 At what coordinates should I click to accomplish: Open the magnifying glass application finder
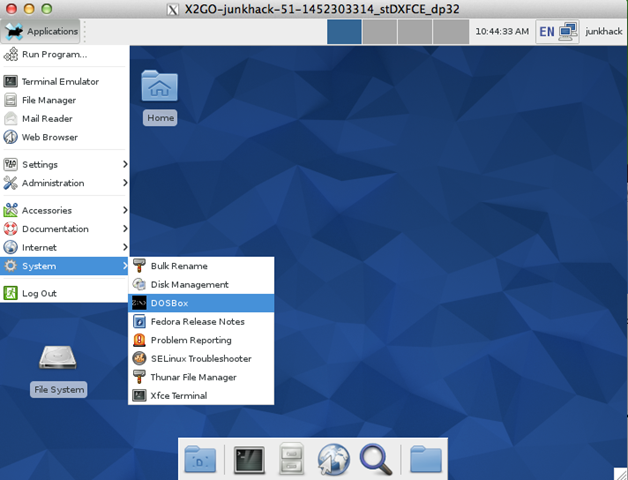click(375, 459)
